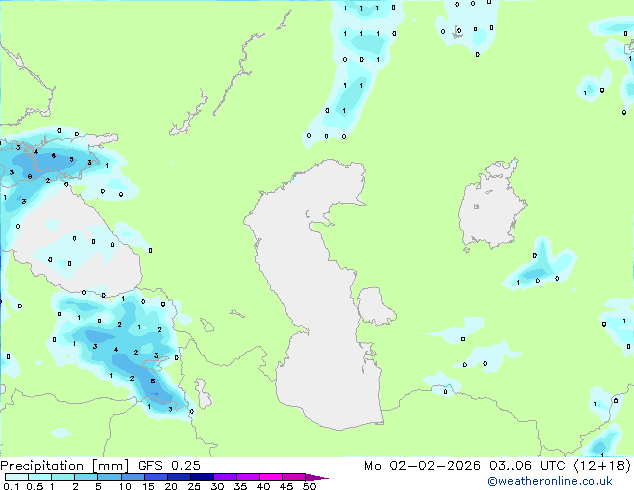This screenshot has width=634, height=490.
Task: Click the '30' legend label
Action: pyautogui.click(x=217, y=486)
